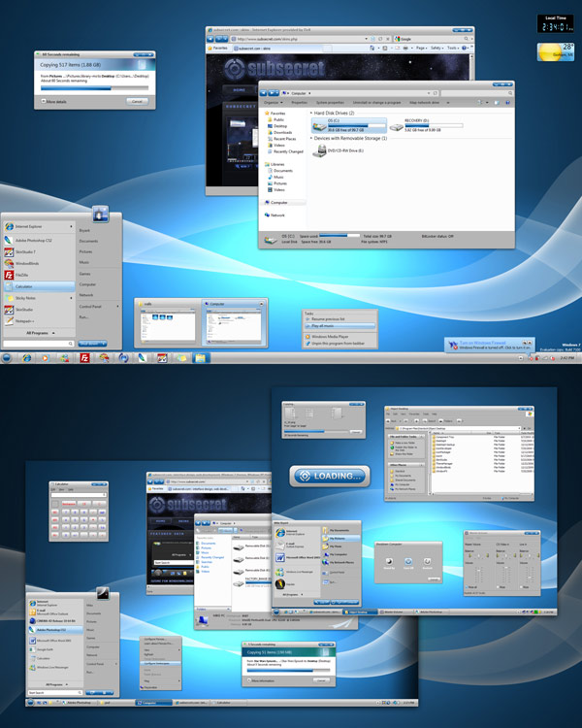582x728 pixels.
Task: Click Properties in Computer window toolbar
Action: coord(299,102)
